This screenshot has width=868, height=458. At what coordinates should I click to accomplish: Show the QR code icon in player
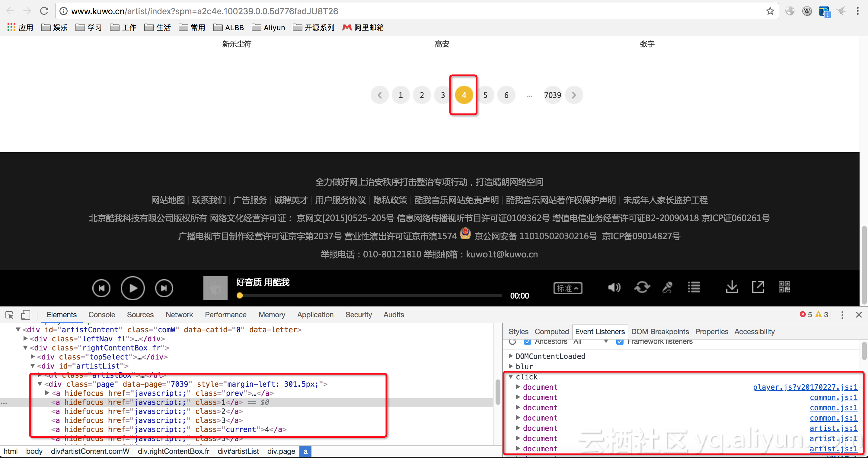[784, 287]
